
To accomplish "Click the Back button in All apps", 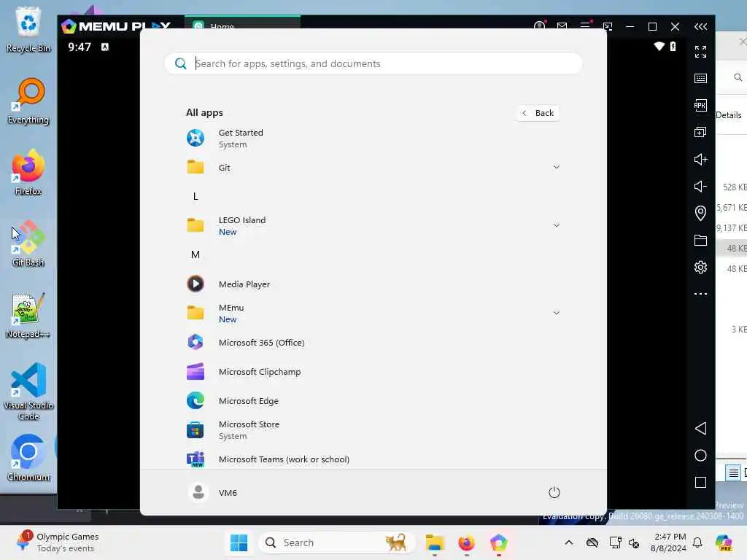I will 538,113.
